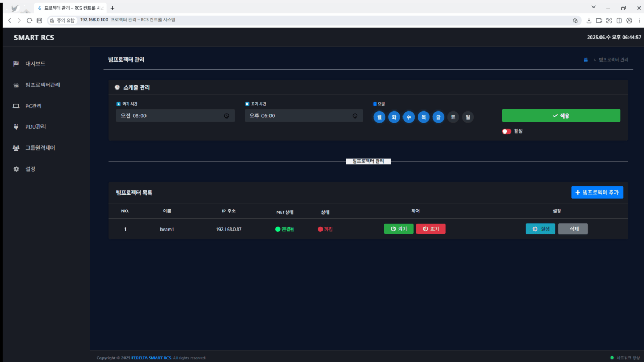Turn off beam1 with 끄기 button
644x362 pixels.
(x=430, y=229)
